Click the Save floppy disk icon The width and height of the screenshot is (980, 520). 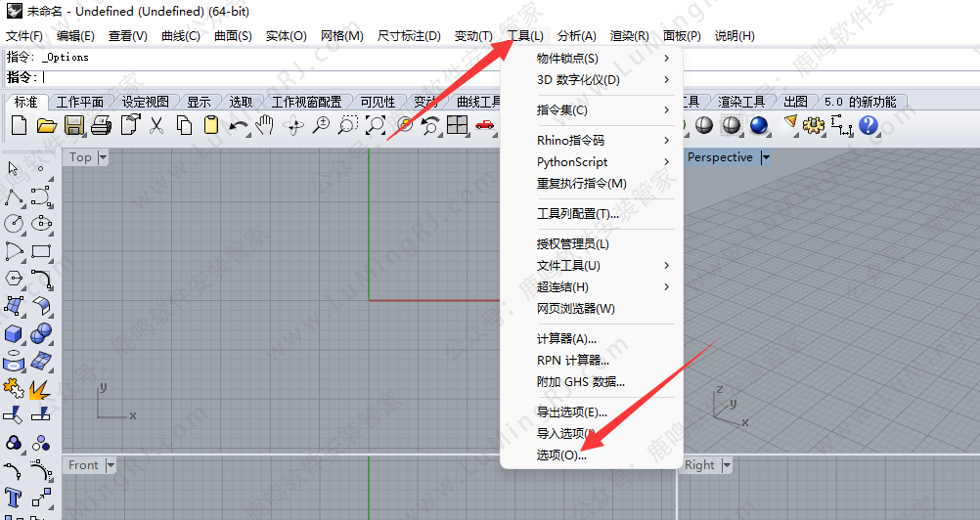(x=73, y=125)
